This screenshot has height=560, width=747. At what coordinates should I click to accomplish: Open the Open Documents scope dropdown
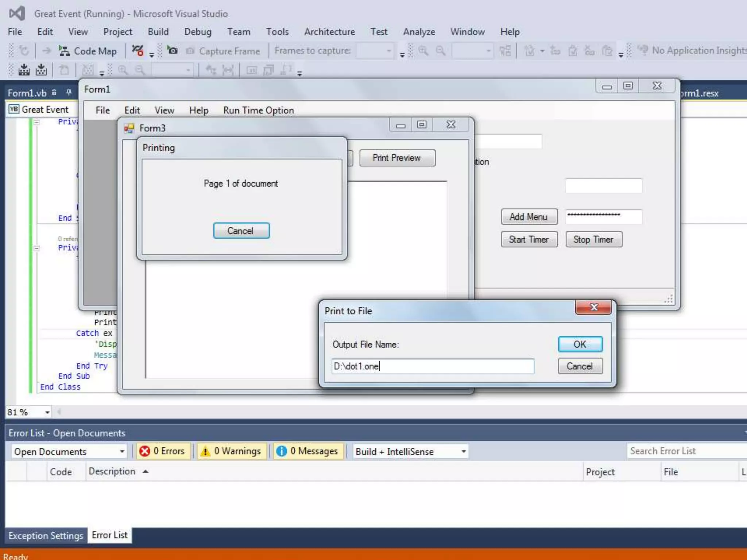coord(69,451)
